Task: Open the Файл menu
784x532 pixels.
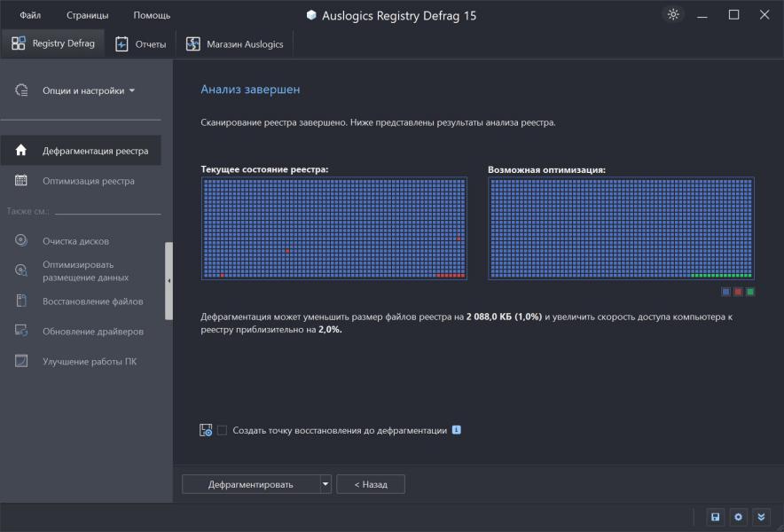Action: (30, 15)
